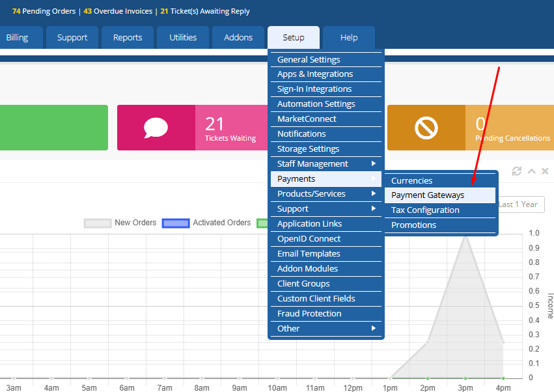The height and width of the screenshot is (392, 554).
Task: Open OpenID Connect settings
Action: 325,239
